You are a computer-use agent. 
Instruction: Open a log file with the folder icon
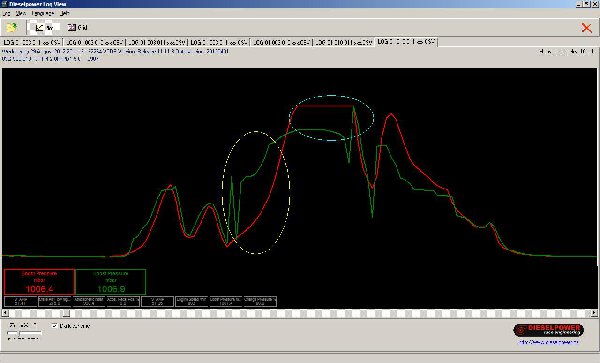[12, 28]
